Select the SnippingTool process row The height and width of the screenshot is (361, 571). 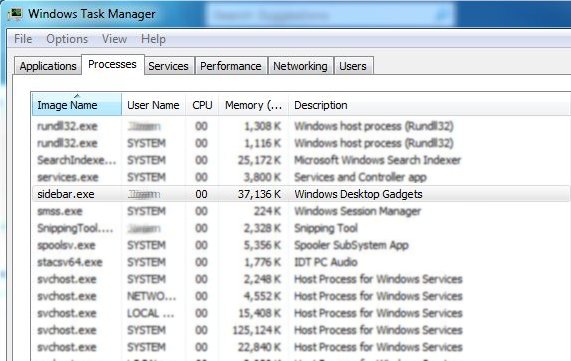pos(301,228)
